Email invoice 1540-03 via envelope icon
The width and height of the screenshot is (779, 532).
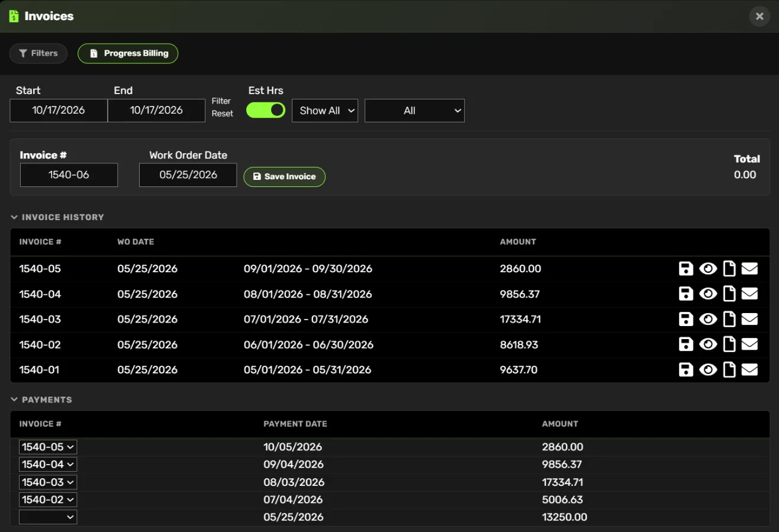coord(749,320)
